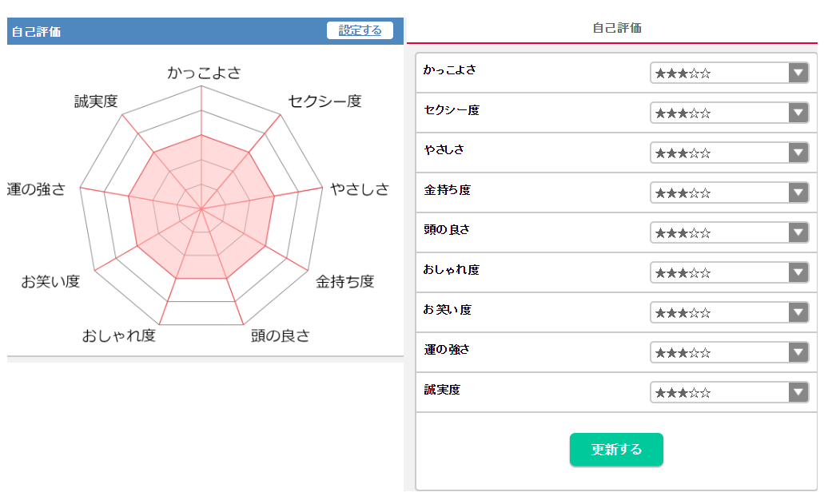Click the 設定する link in the header
The width and height of the screenshot is (824, 504).
click(360, 30)
